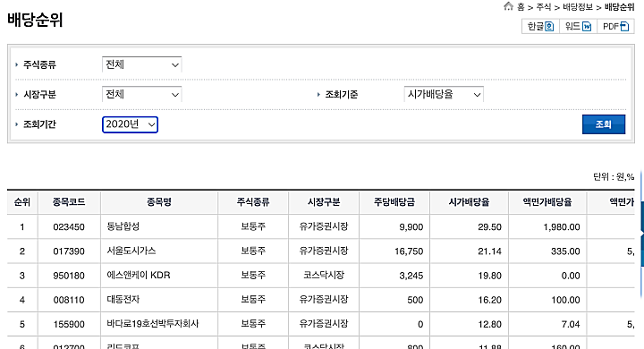
Task: Click stock code 155900
Action: pyautogui.click(x=69, y=324)
